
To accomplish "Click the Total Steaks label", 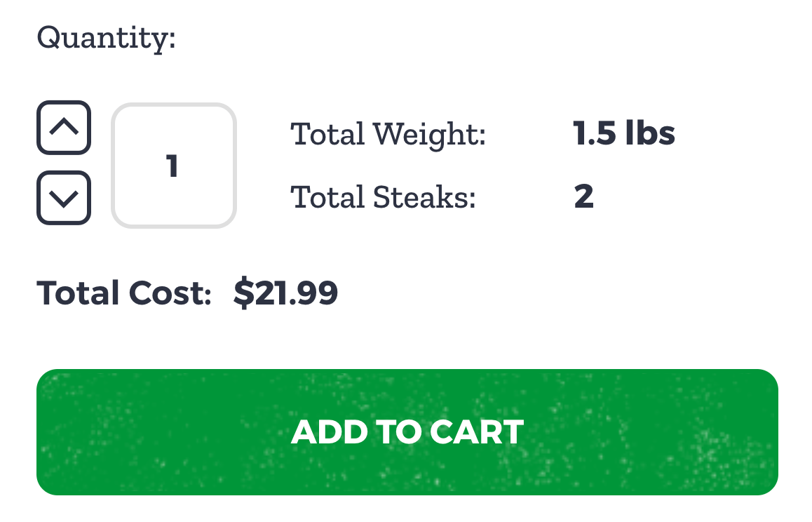I will 384,197.
